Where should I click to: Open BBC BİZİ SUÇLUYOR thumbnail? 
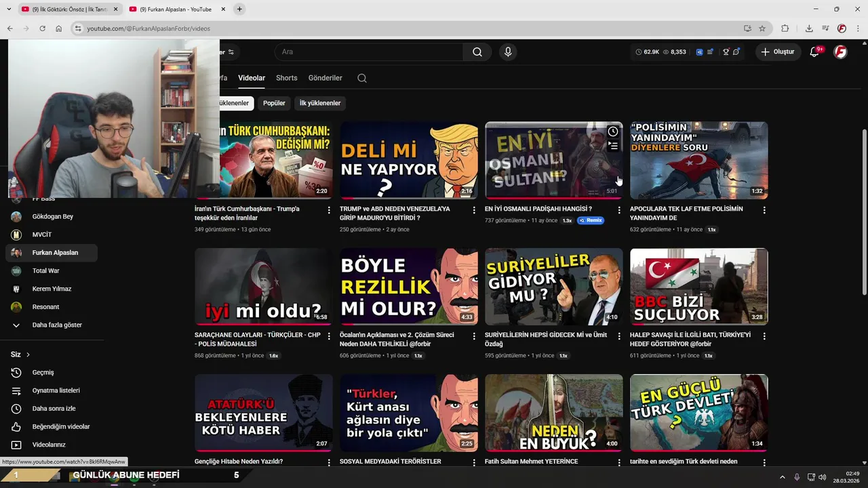tap(699, 286)
